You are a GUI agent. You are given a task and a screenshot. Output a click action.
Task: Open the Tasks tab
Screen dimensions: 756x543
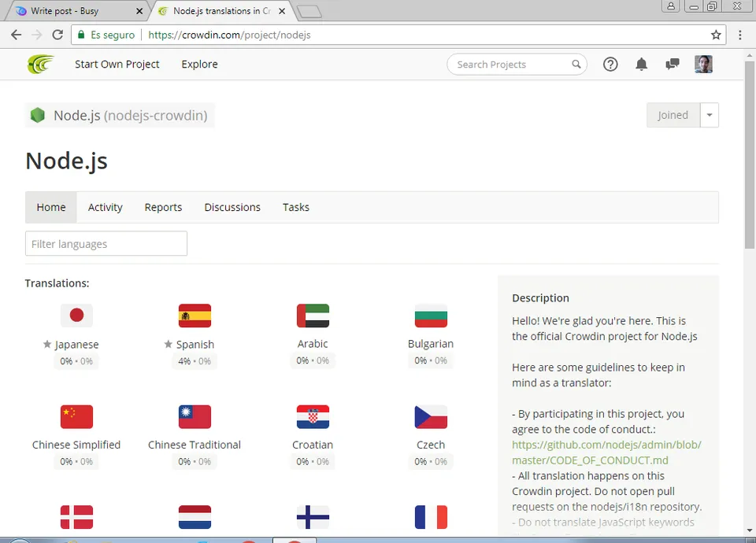point(296,207)
